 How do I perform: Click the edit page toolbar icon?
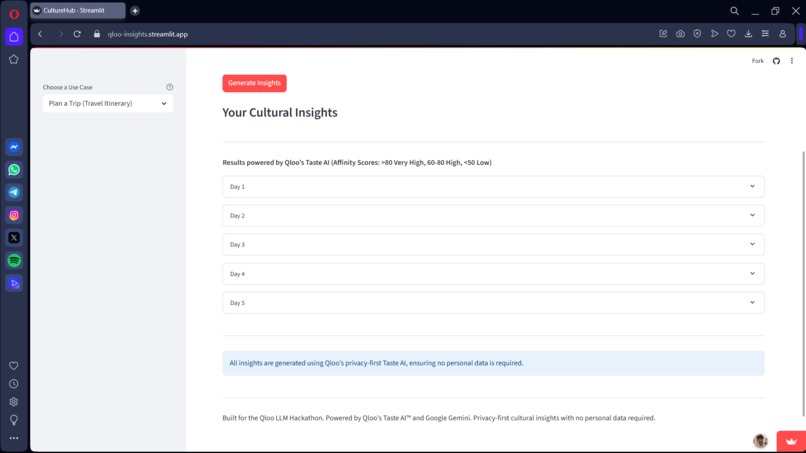tap(663, 34)
